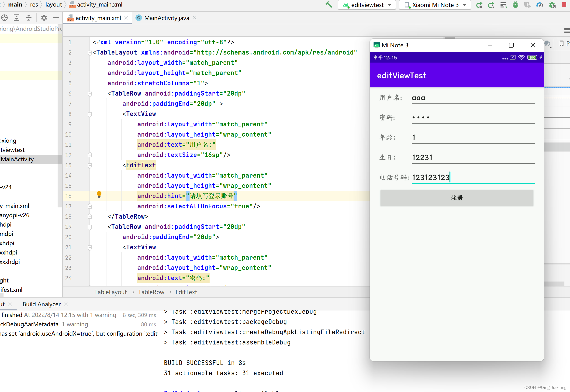Focus the 密码 password field
Screen dimensions: 570x392
(x=473, y=117)
